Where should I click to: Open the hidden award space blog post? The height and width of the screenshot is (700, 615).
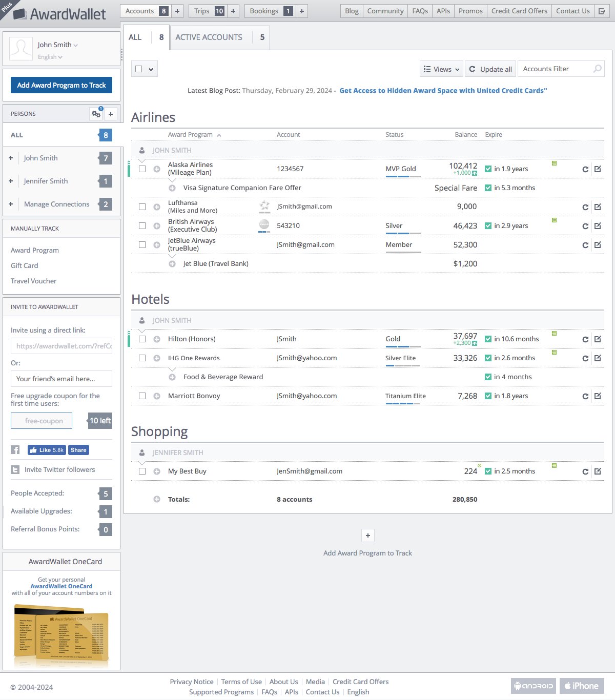pos(443,91)
